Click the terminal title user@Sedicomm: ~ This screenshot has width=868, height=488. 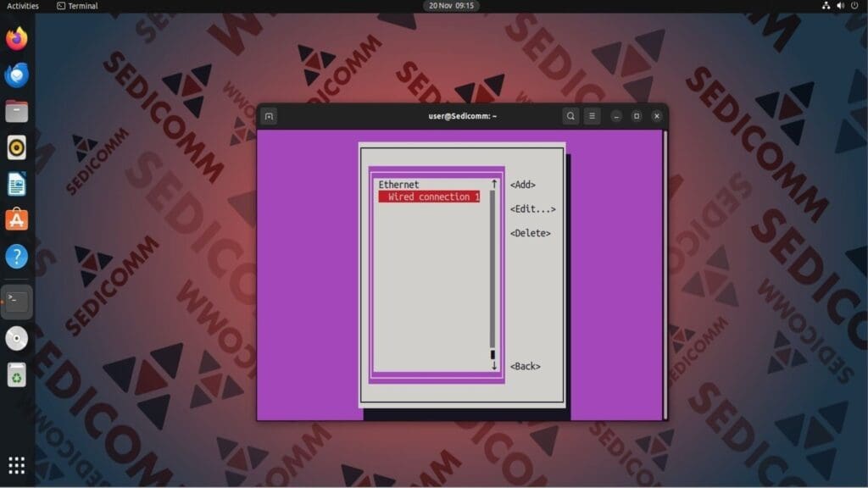tap(462, 116)
